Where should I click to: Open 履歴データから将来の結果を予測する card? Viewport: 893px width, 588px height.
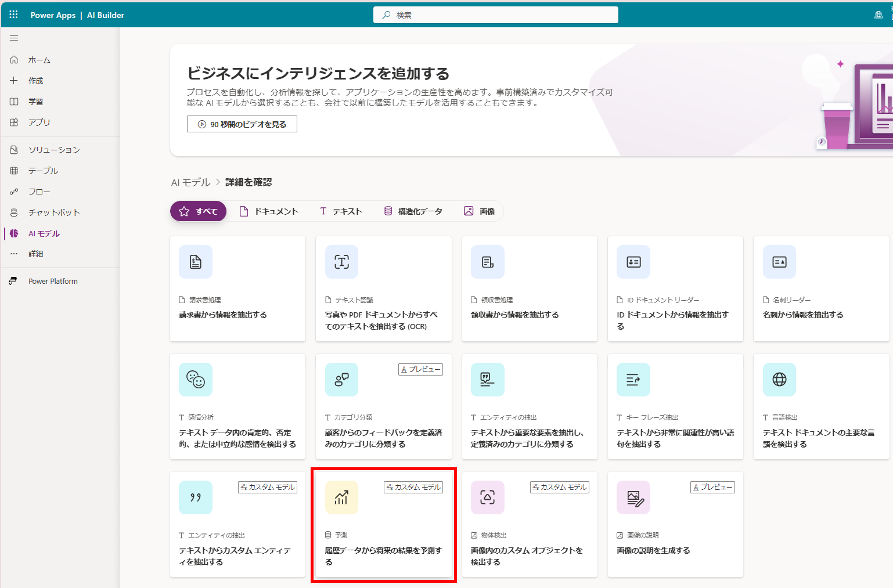point(384,525)
